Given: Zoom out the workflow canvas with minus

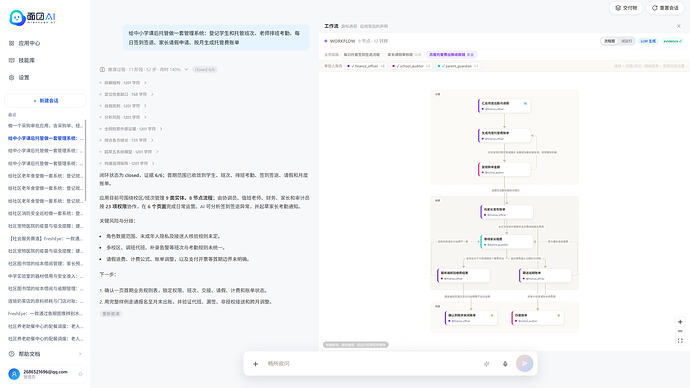Looking at the screenshot, I should pyautogui.click(x=680, y=331).
